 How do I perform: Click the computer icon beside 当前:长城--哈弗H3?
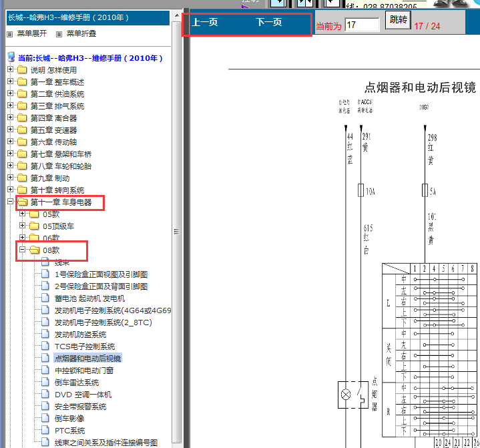click(11, 57)
